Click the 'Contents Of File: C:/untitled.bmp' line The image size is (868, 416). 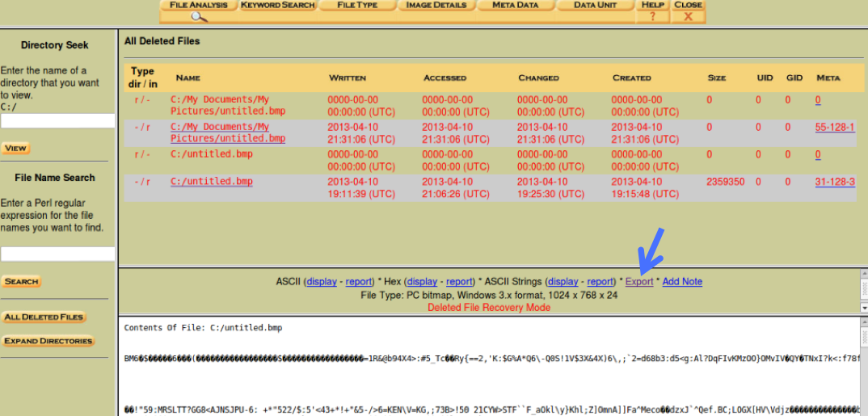click(203, 327)
